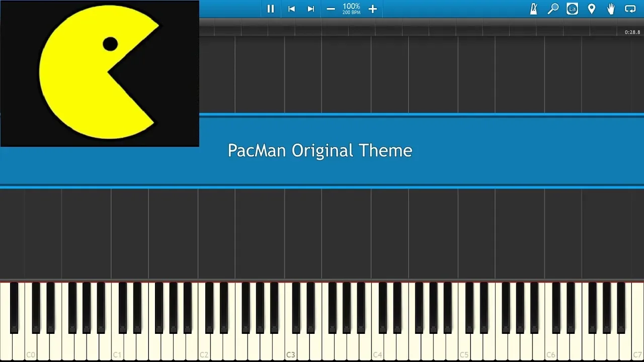644x362 pixels.
Task: Click the Pac-Man picture thumbnail
Action: point(100,73)
